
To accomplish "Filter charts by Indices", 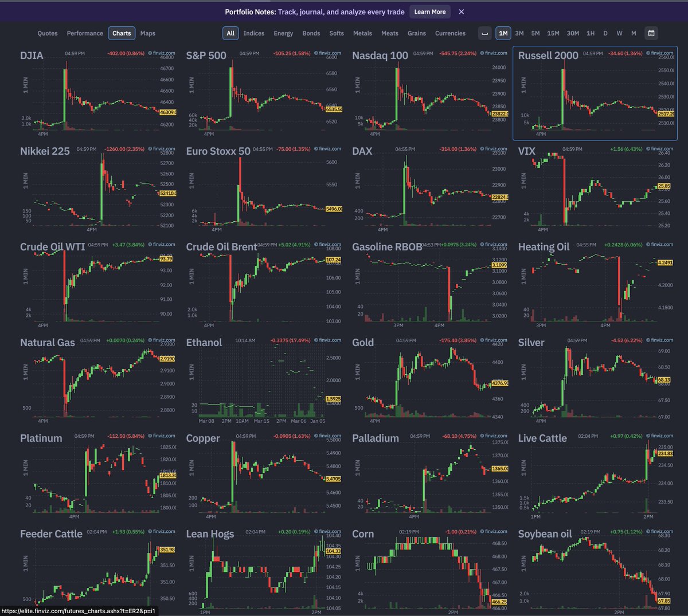I will point(254,33).
